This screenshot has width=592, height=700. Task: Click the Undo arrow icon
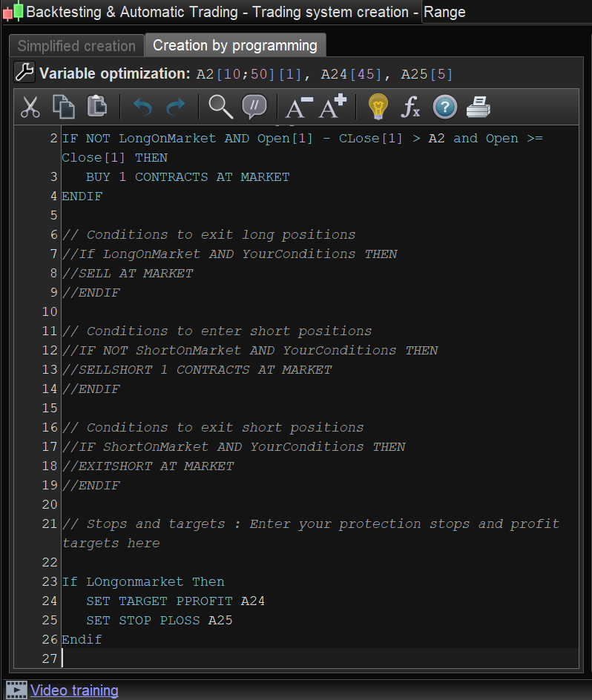click(x=142, y=108)
